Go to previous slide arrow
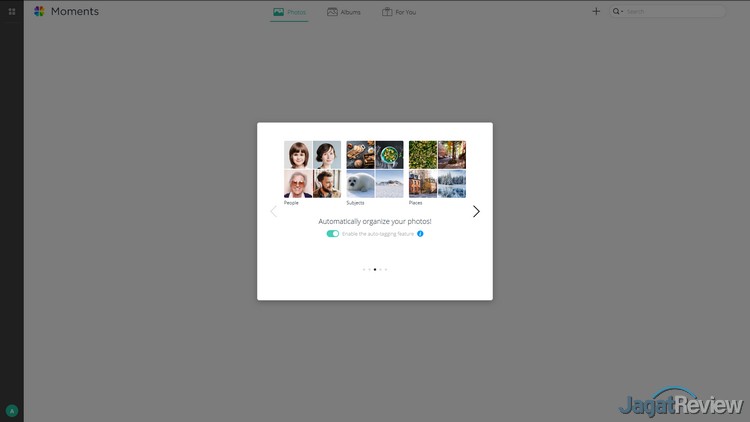 274,211
